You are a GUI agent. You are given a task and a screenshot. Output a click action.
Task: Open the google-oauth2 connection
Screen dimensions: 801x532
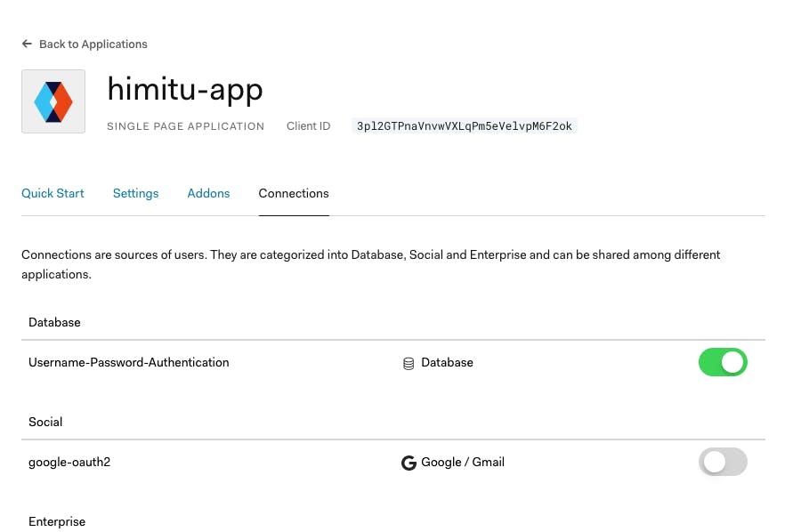click(69, 463)
